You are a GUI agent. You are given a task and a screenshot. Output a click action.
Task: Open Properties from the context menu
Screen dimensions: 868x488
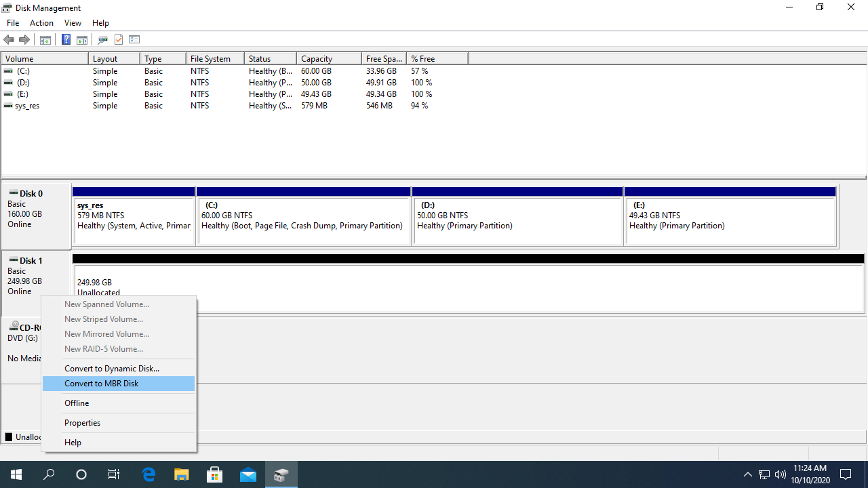82,423
